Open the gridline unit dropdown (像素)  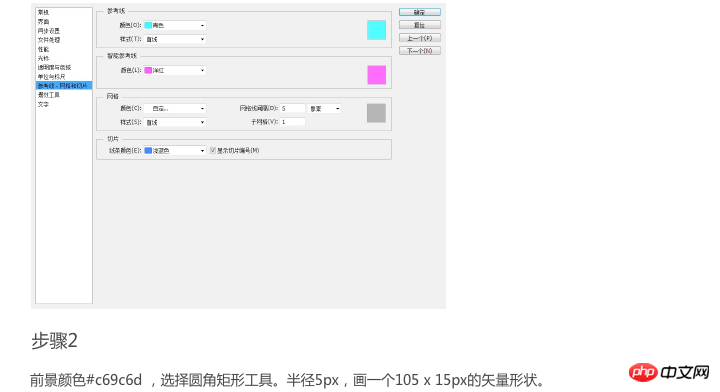[325, 108]
